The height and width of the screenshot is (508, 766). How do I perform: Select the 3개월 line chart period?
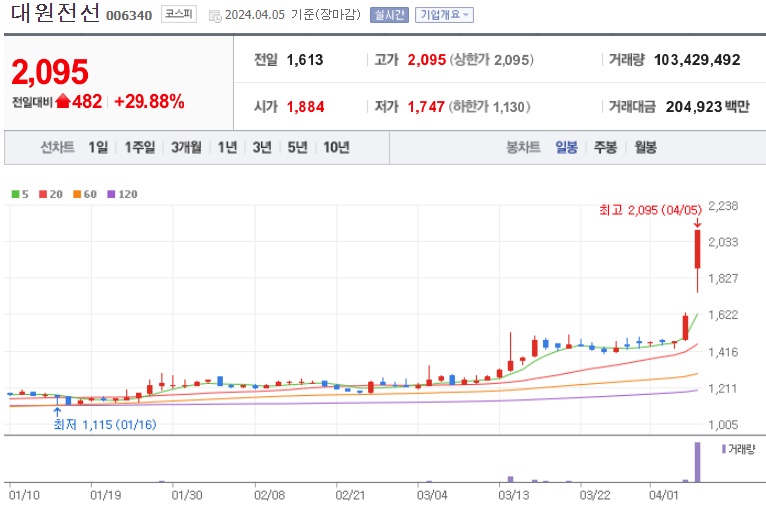click(186, 147)
